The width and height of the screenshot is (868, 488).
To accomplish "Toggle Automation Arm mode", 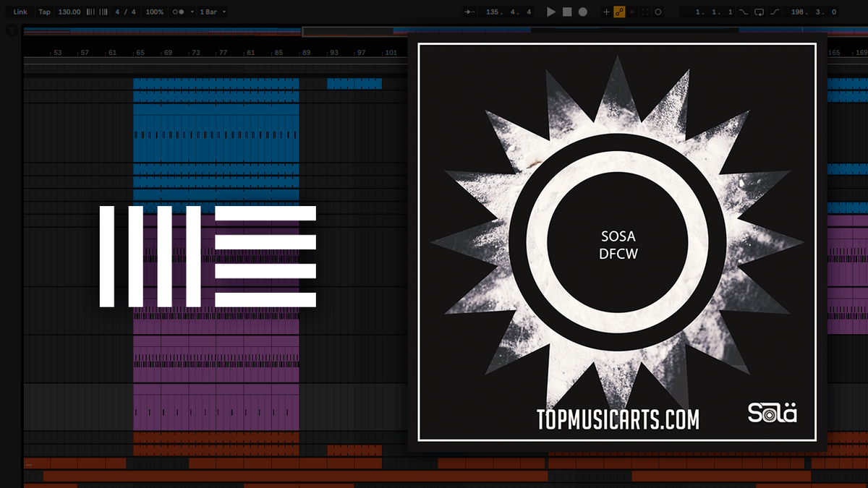I will click(x=618, y=12).
